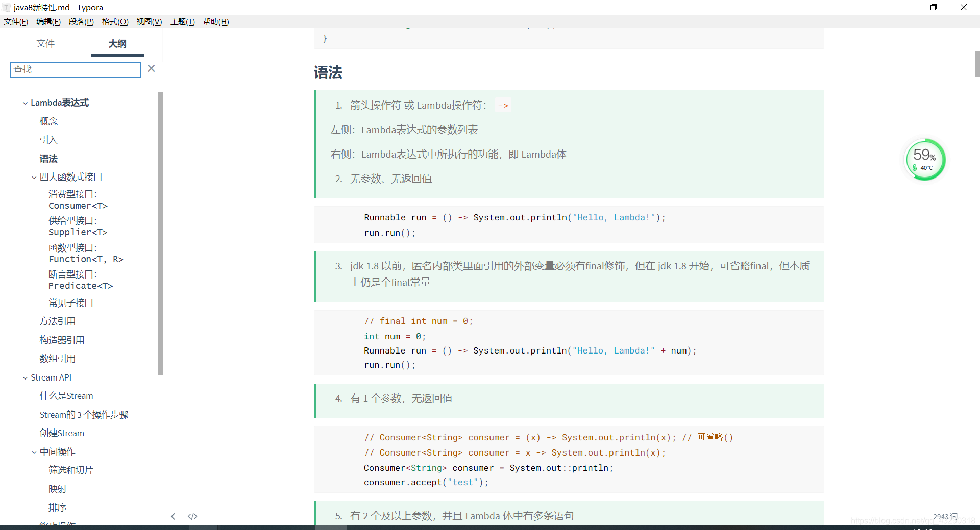Click the '// final int num = 0;' comment line
The height and width of the screenshot is (530, 980).
coord(419,321)
